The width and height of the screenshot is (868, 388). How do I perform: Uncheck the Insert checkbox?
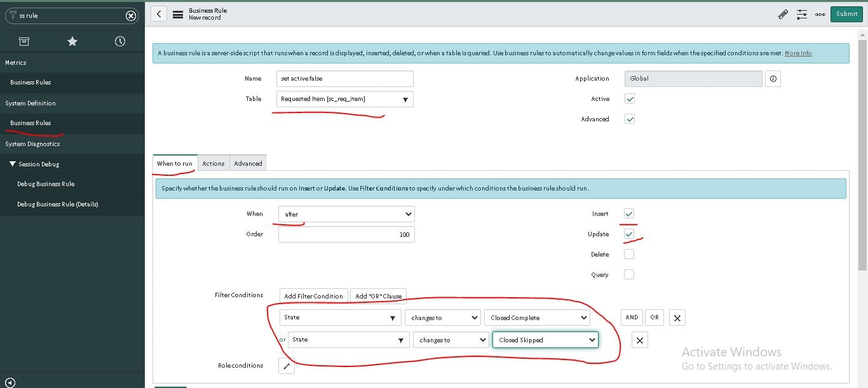point(629,213)
